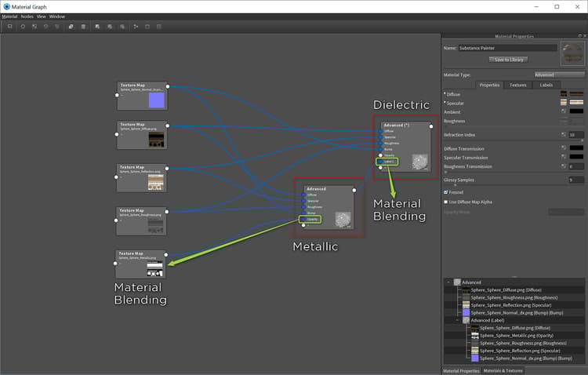Switch to Materials & Textures panel tab

click(503, 370)
